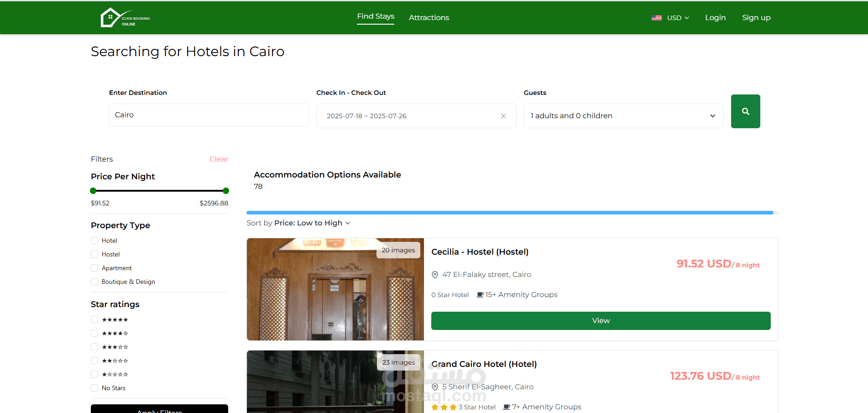Open the Grand Cairo Hotel photo thumbnail
Viewport: 868px width, 413px height.
pyautogui.click(x=335, y=382)
